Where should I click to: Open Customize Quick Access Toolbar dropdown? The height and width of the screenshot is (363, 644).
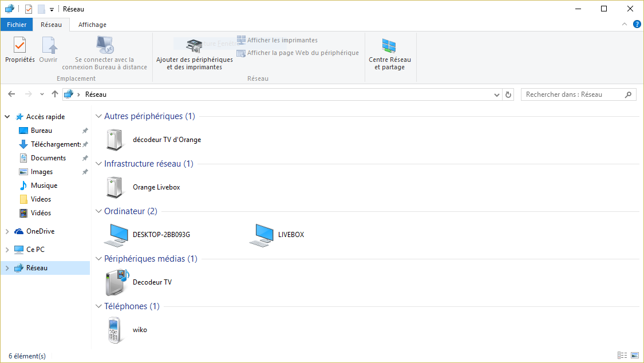(x=52, y=9)
